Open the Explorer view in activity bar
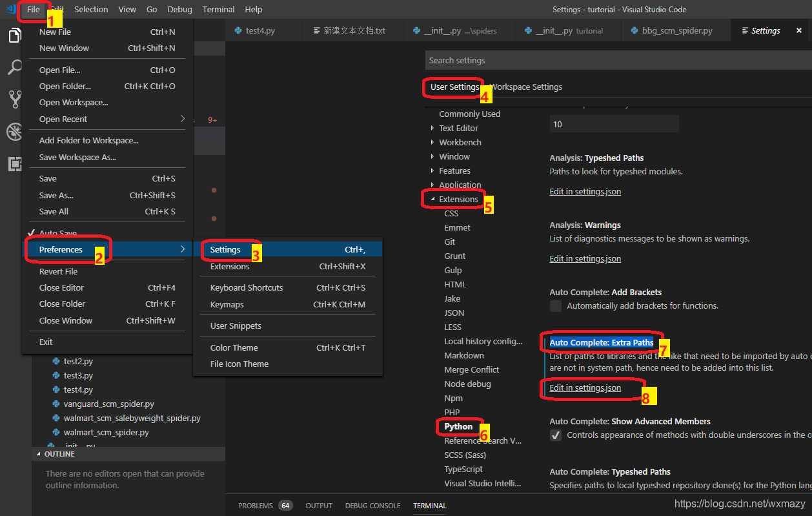This screenshot has width=812, height=516. point(15,35)
